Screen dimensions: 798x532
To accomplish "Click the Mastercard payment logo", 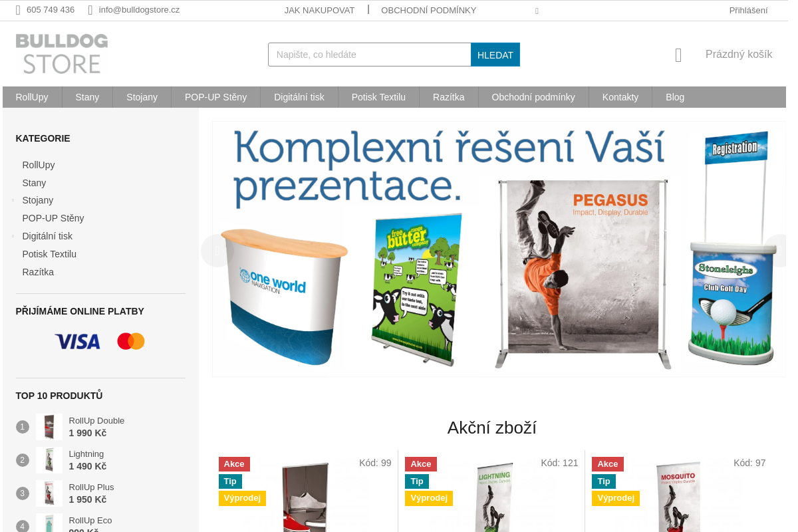I will [x=131, y=342].
